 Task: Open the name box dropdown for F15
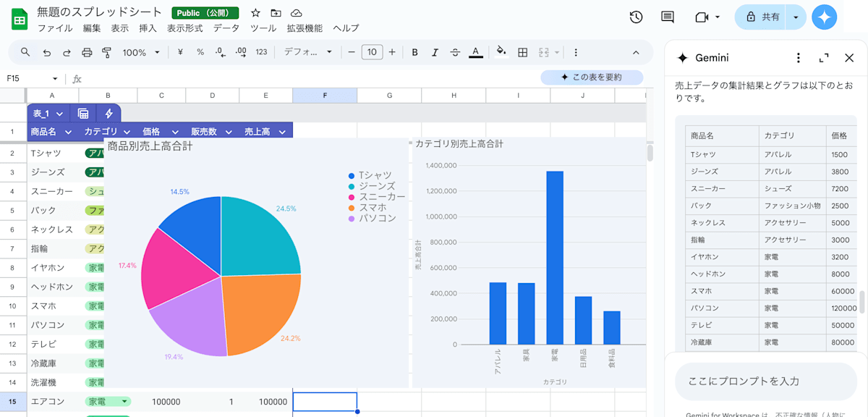click(x=54, y=79)
